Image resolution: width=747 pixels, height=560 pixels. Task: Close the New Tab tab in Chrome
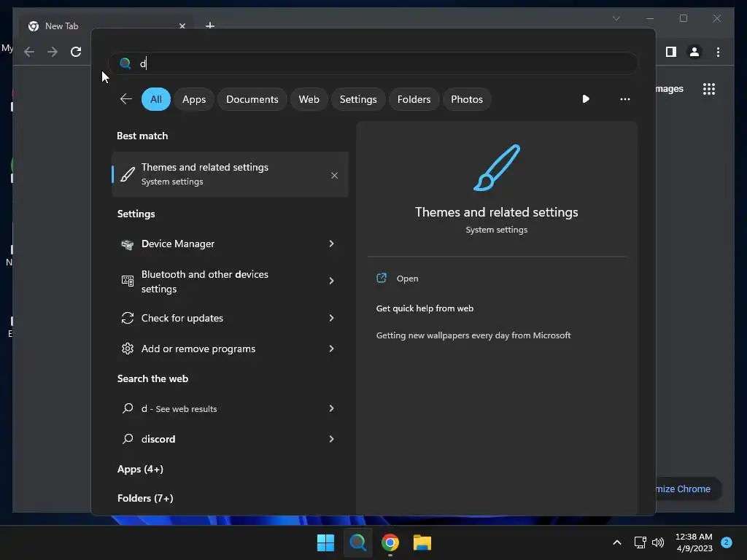coord(182,26)
